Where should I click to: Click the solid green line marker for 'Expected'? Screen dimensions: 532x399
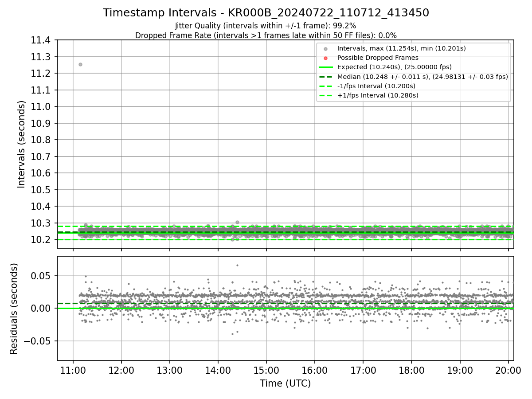pos(326,67)
